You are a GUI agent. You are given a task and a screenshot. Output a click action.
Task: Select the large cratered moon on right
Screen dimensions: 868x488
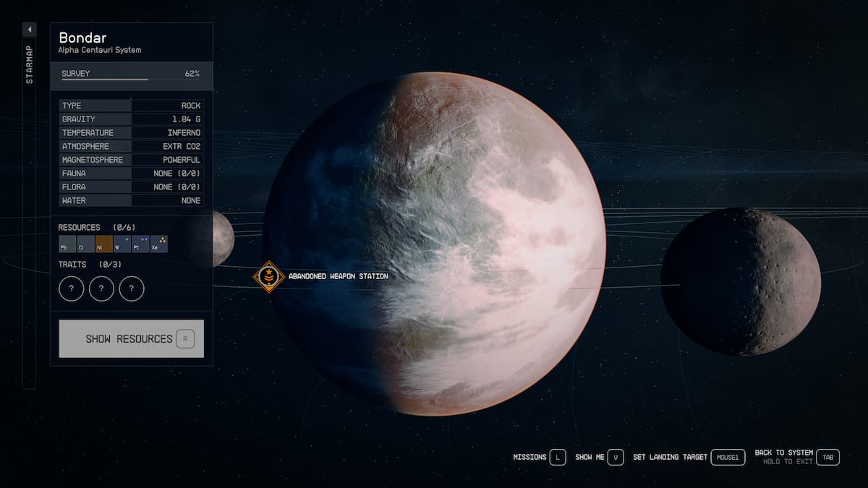[740, 281]
